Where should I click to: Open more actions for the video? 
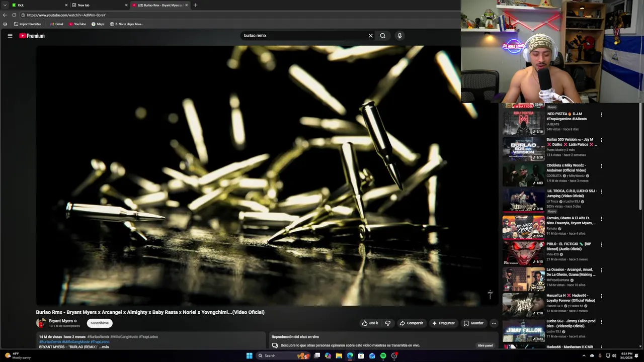pyautogui.click(x=494, y=323)
